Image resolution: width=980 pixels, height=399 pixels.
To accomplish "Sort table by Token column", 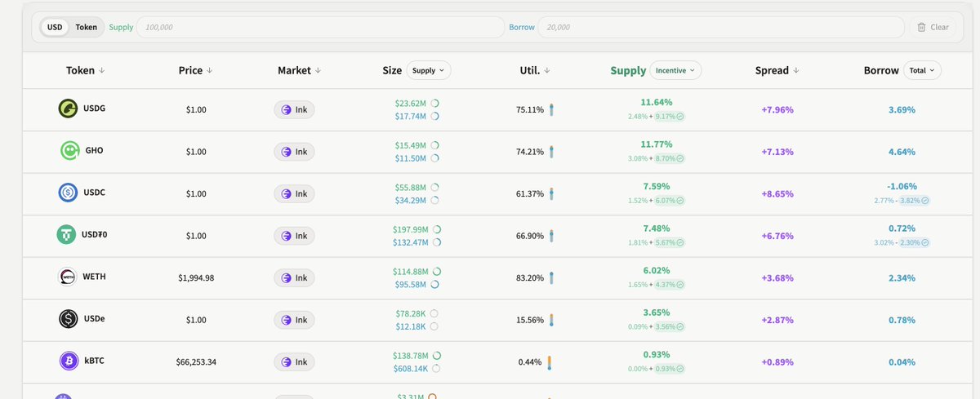I will click(85, 70).
